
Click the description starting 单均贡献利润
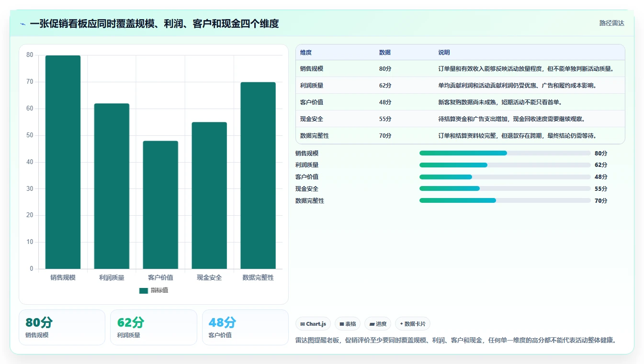point(518,86)
